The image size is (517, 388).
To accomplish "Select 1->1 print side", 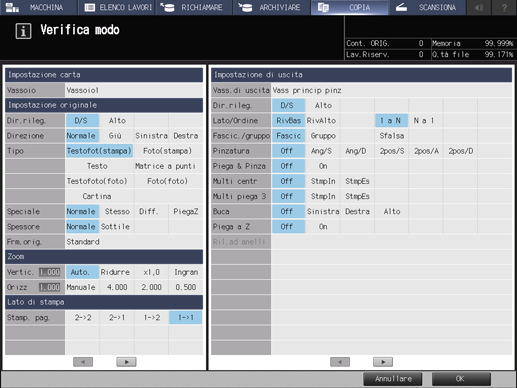I will tap(186, 317).
